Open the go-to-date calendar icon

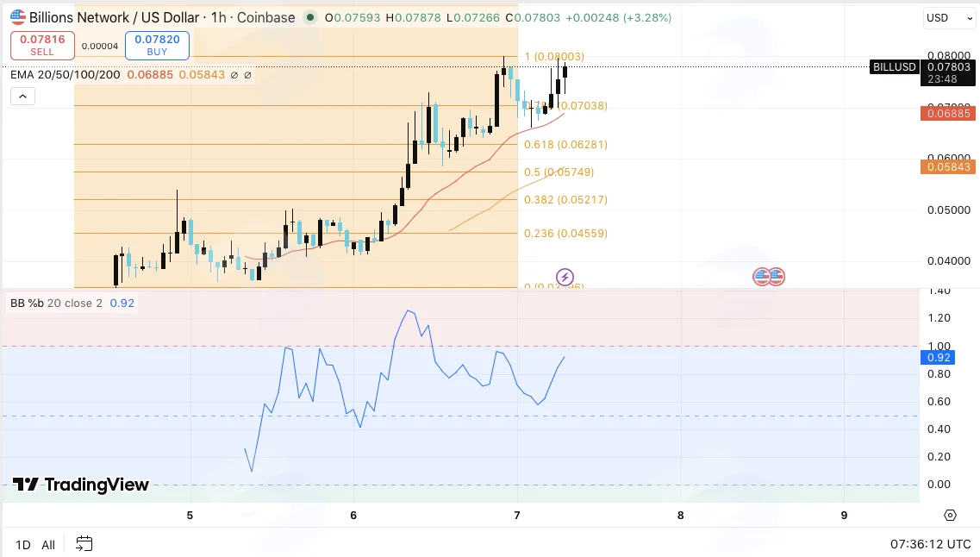tap(84, 544)
